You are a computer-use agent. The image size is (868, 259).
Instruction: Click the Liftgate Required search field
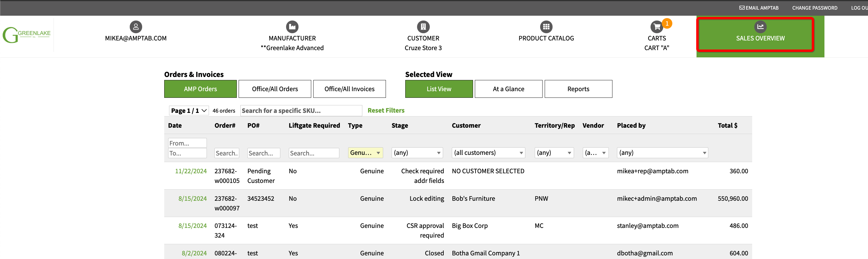[x=314, y=153]
